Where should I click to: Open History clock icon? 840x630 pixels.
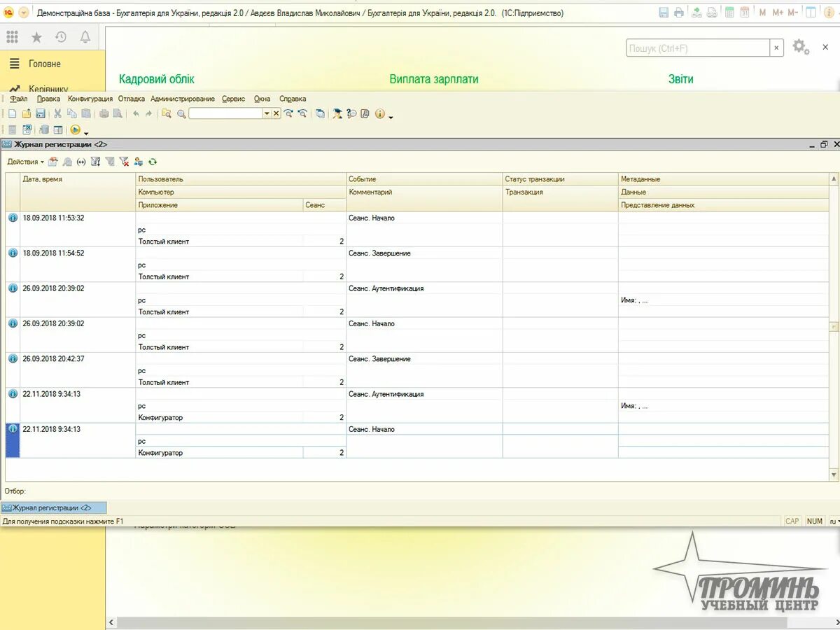coord(61,37)
